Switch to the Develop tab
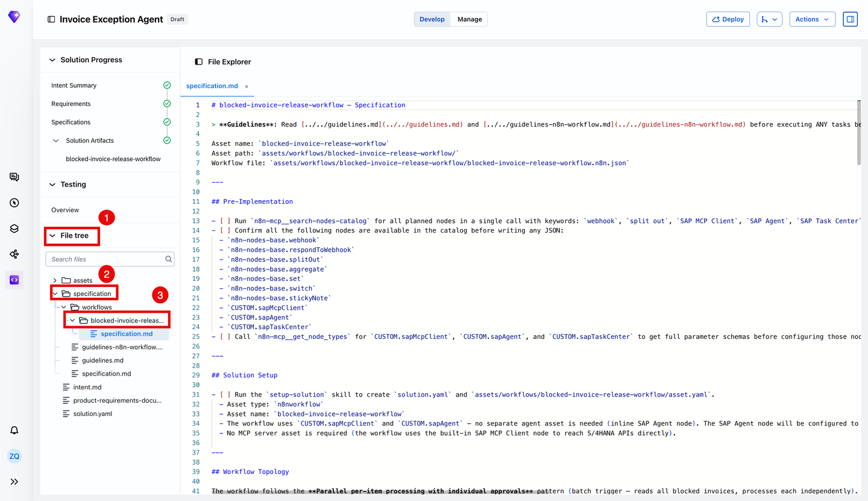The height and width of the screenshot is (501, 868). [432, 19]
